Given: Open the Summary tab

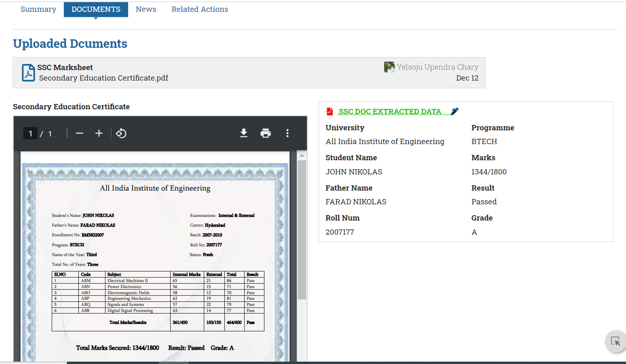Looking at the screenshot, I should pos(38,9).
